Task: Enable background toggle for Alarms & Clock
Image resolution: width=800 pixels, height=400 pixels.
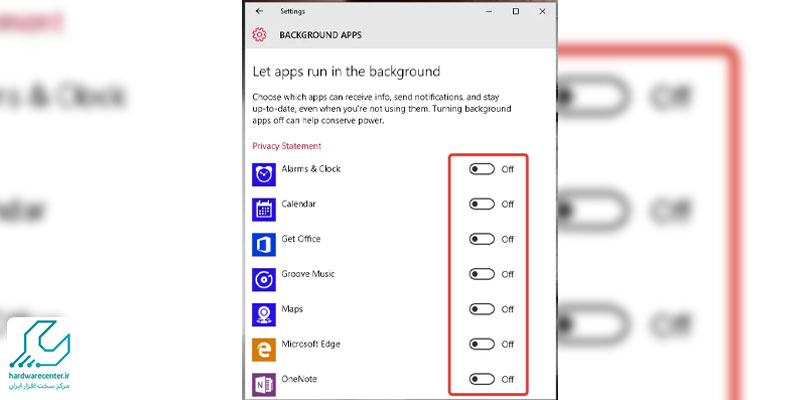Action: 482,169
